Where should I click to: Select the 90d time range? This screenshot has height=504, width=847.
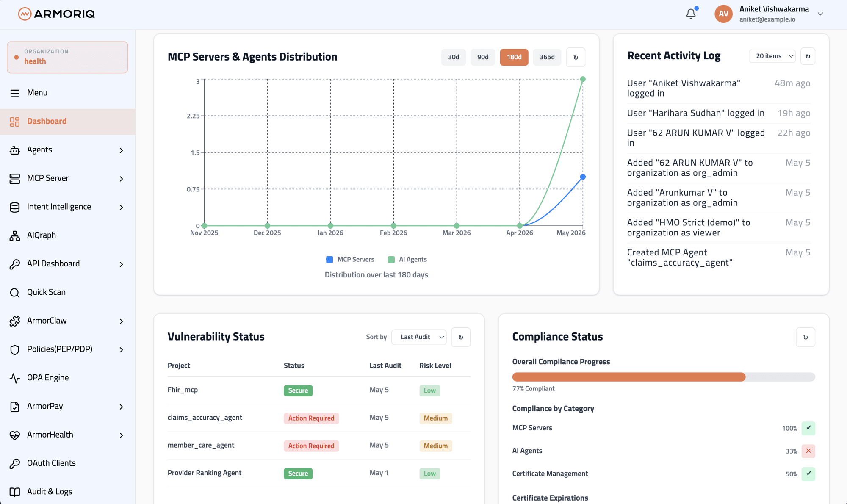point(483,57)
